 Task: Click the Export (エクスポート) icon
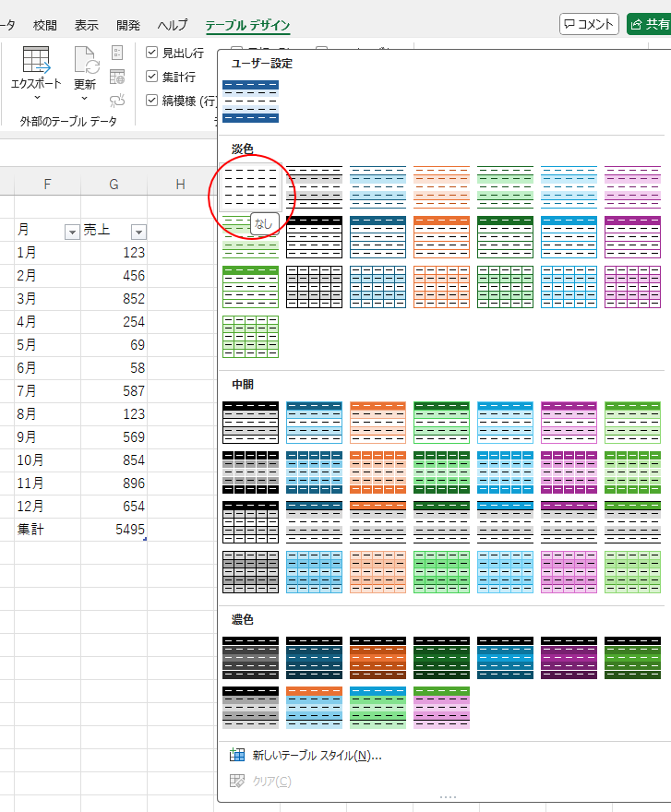pyautogui.click(x=36, y=61)
